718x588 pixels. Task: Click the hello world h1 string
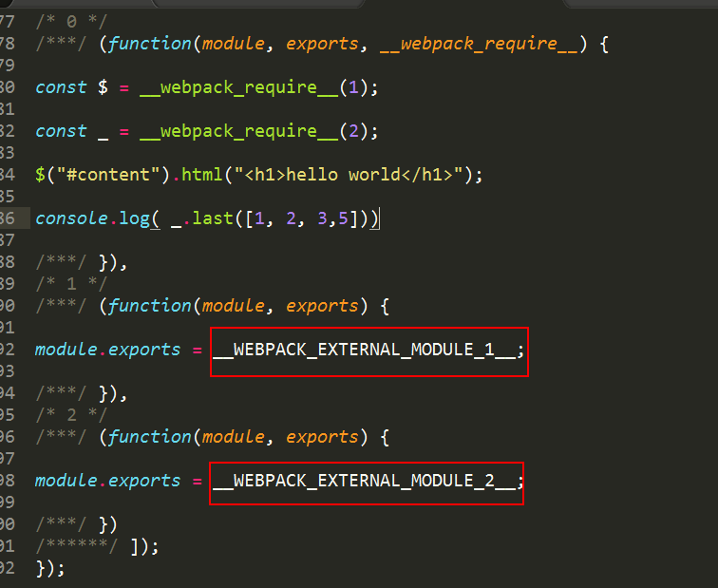[349, 175]
